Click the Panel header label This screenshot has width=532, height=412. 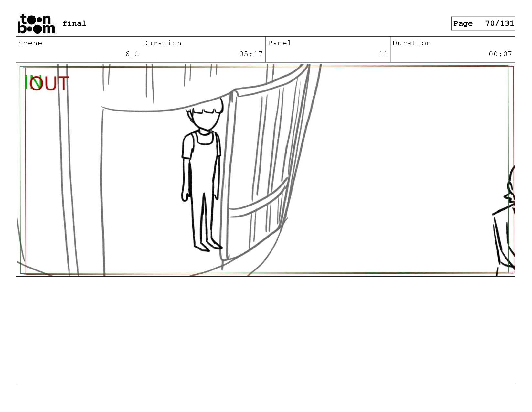280,43
